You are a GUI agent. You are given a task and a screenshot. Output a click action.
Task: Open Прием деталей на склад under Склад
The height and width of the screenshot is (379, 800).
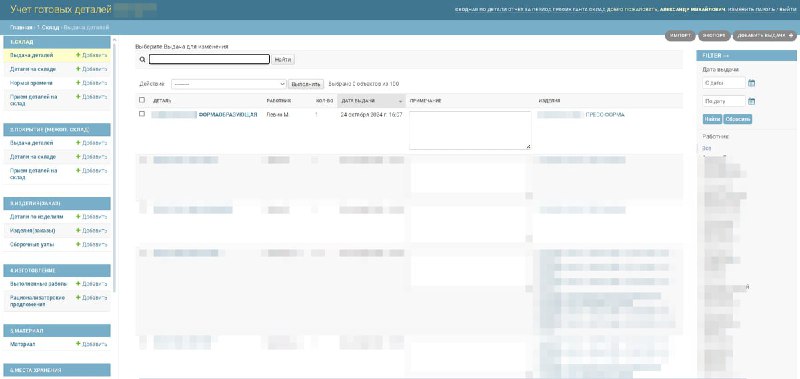[x=34, y=100]
